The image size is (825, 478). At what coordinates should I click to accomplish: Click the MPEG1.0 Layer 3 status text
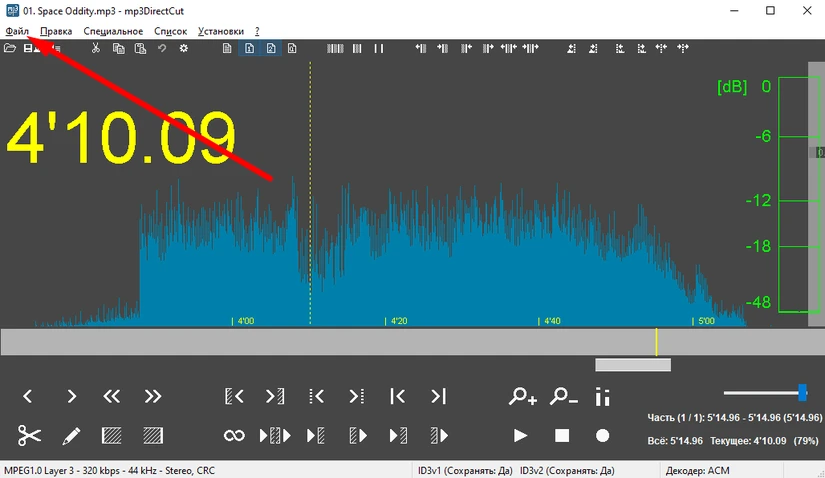[109, 470]
